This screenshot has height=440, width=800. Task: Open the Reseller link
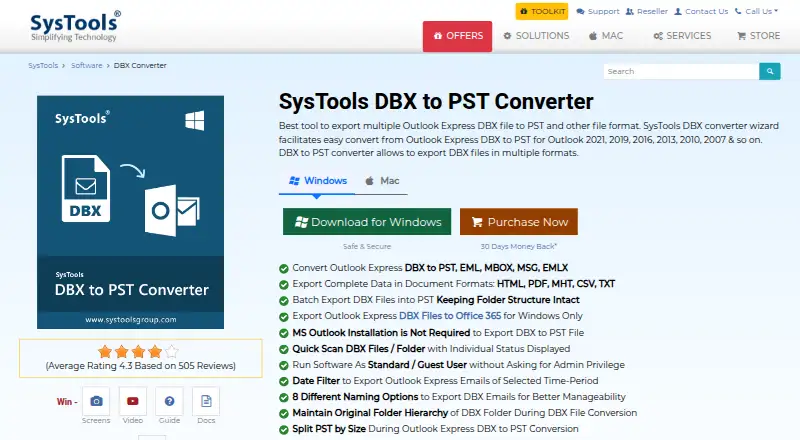click(647, 11)
